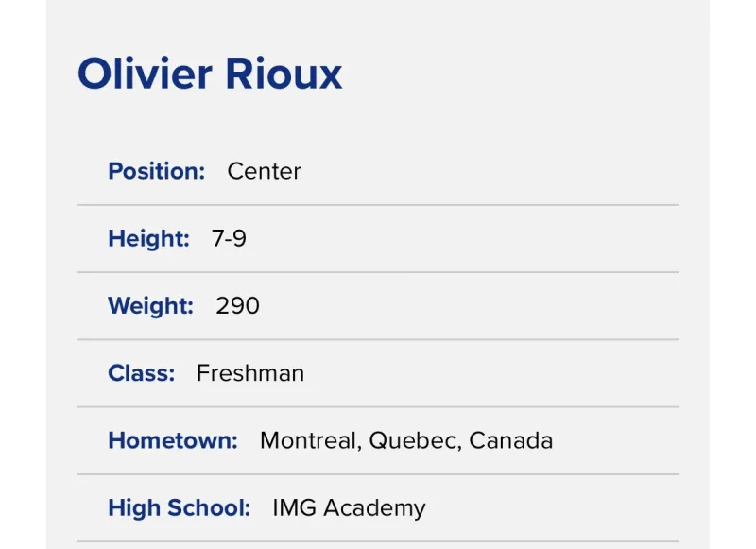756x549 pixels.
Task: Click the Class label
Action: coord(141,373)
